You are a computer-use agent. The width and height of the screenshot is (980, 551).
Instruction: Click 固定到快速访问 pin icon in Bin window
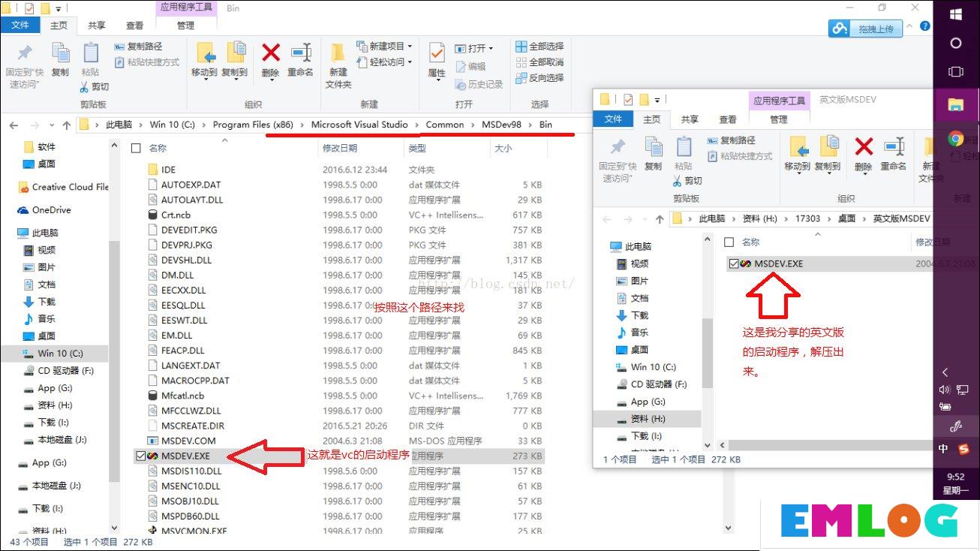pos(25,54)
